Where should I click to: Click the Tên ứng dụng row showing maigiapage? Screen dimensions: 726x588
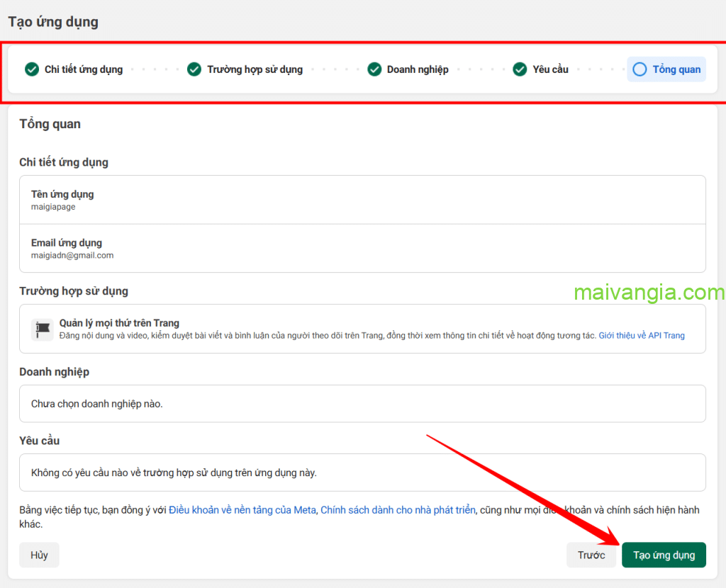click(x=362, y=200)
